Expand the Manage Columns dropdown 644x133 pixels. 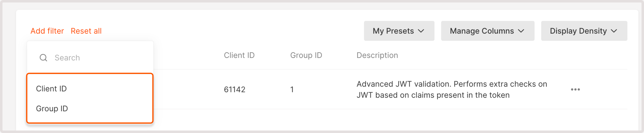(487, 31)
